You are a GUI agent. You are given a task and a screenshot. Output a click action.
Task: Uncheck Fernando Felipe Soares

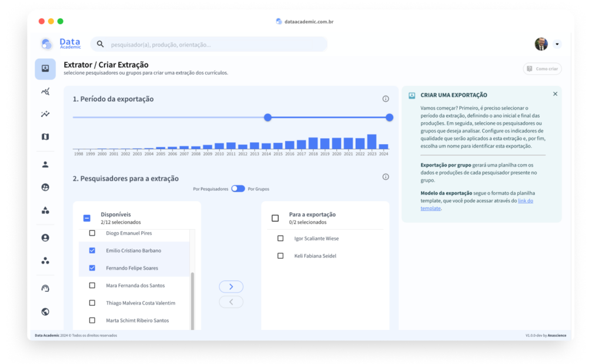pyautogui.click(x=92, y=268)
